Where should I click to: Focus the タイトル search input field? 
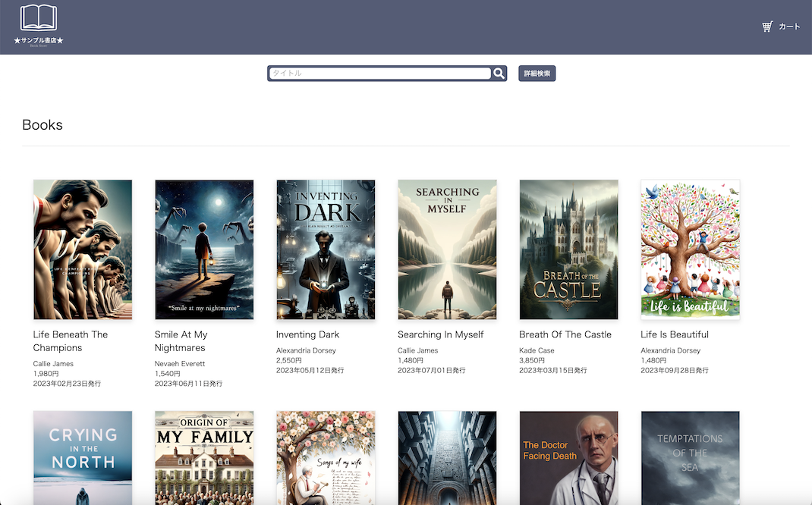379,74
